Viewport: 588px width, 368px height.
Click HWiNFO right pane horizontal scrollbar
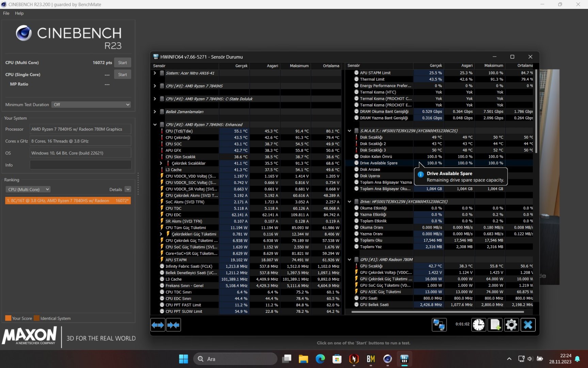(x=438, y=312)
